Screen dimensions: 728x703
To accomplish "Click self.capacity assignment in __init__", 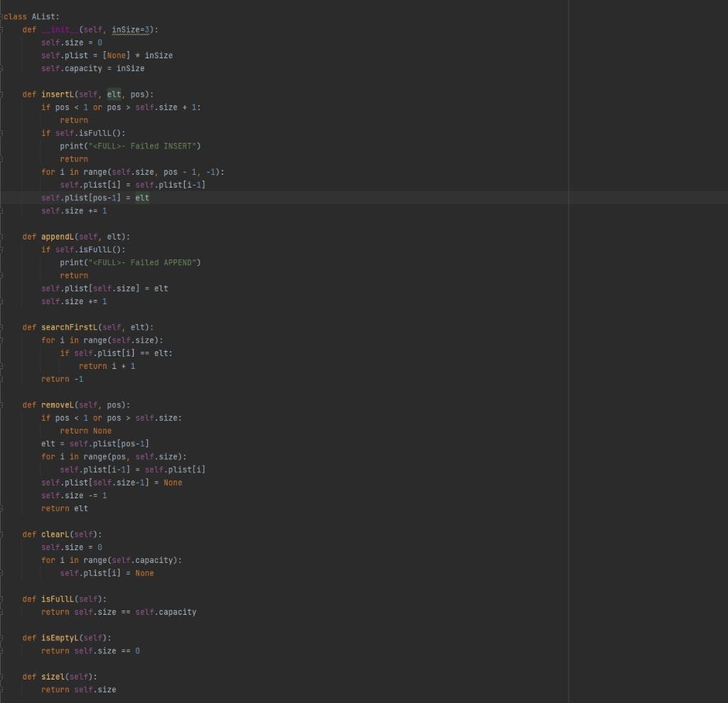I will point(92,68).
